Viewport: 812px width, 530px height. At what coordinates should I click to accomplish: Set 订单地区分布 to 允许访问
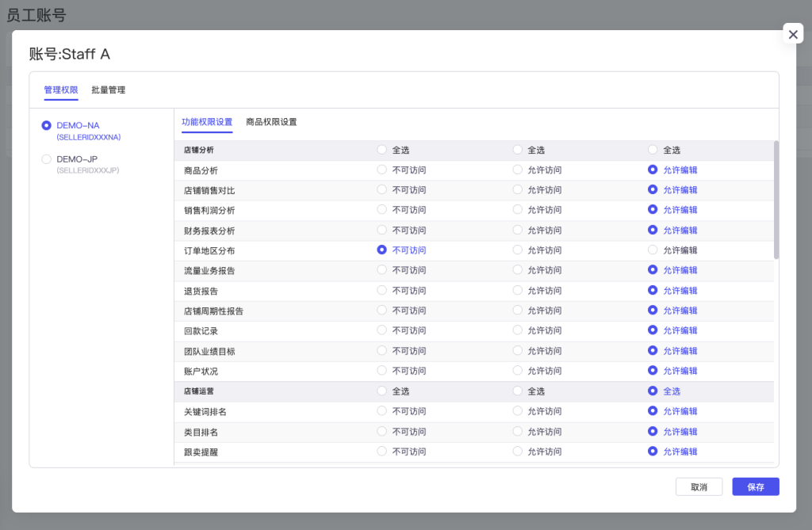tap(517, 250)
